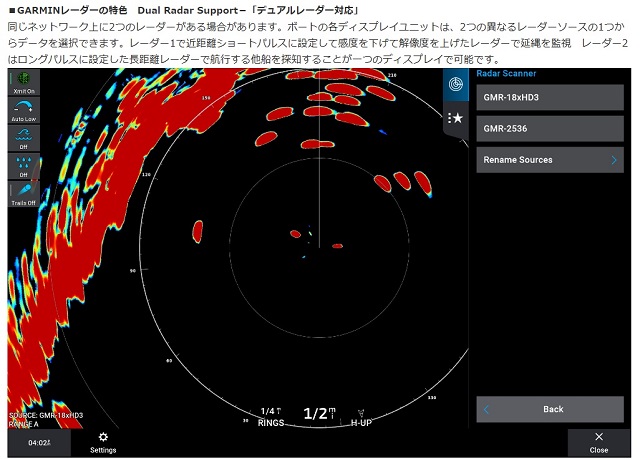640x459 pixels.
Task: Close the radar screen with X button
Action: [598, 442]
